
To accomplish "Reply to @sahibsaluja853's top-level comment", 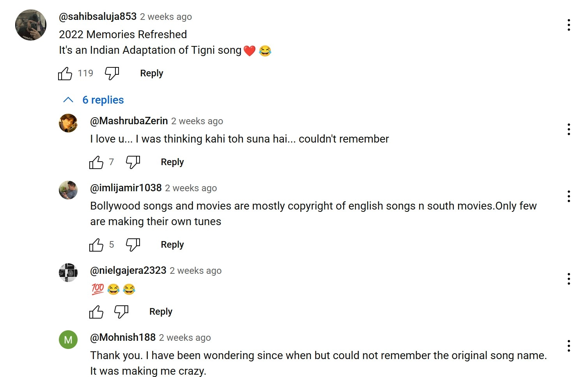I will tap(152, 73).
